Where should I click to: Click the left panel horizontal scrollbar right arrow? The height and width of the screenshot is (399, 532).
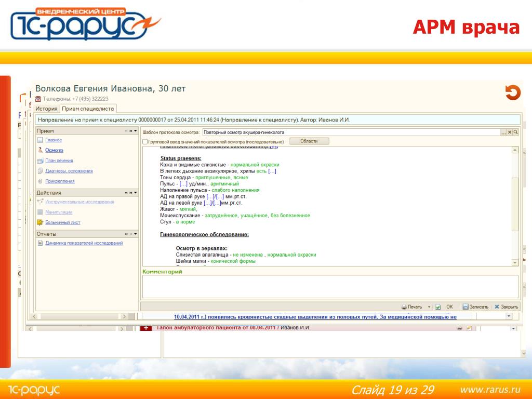[124, 316]
